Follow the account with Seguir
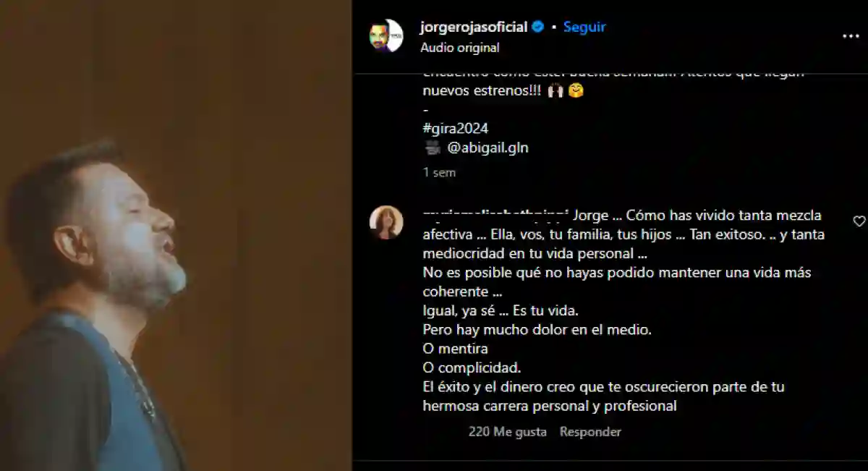Viewport: 868px width, 471px height. point(584,27)
